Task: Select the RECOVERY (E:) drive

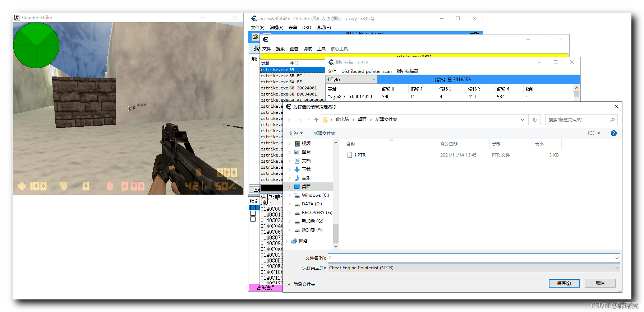Action: click(317, 213)
